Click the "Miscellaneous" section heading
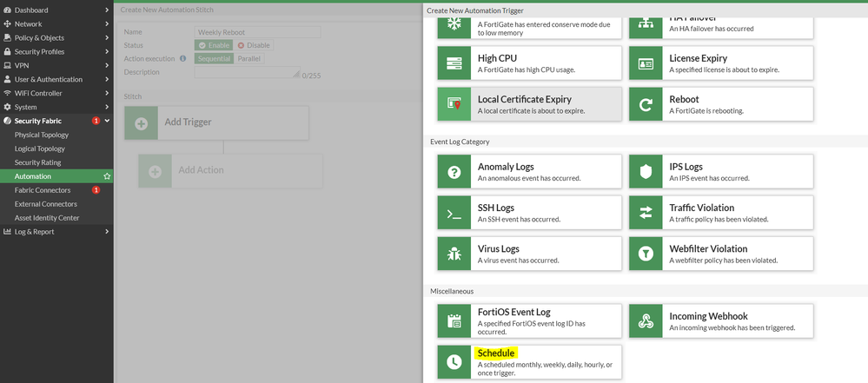 (452, 291)
